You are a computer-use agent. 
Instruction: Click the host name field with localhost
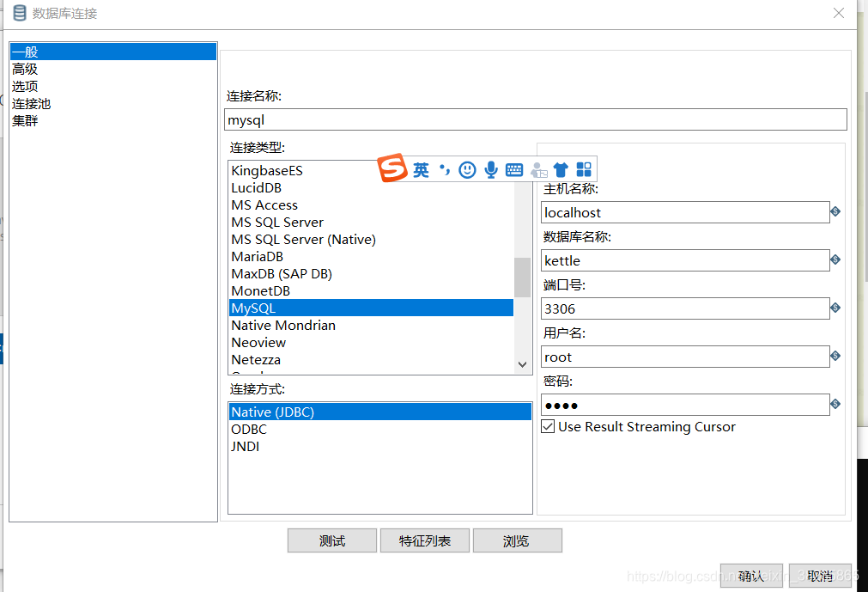(x=685, y=212)
